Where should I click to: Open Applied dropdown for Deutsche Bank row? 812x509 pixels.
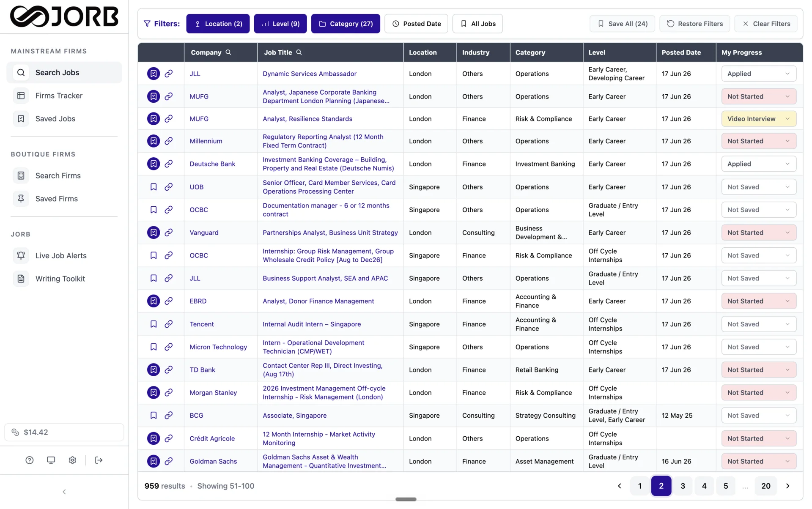coord(759,164)
